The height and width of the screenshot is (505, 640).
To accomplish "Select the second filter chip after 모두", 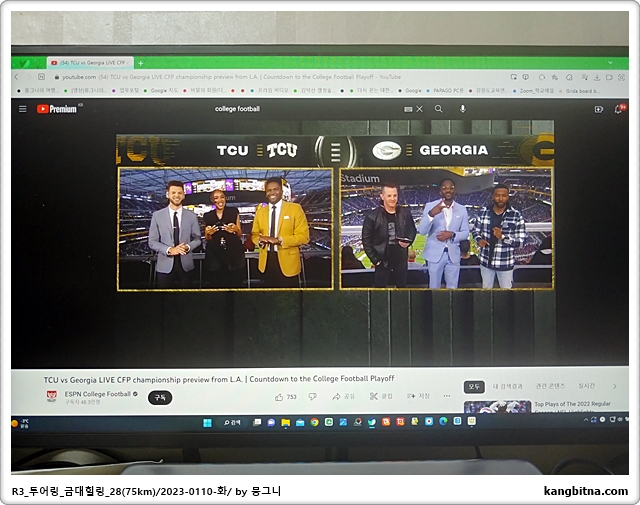I will (x=507, y=386).
